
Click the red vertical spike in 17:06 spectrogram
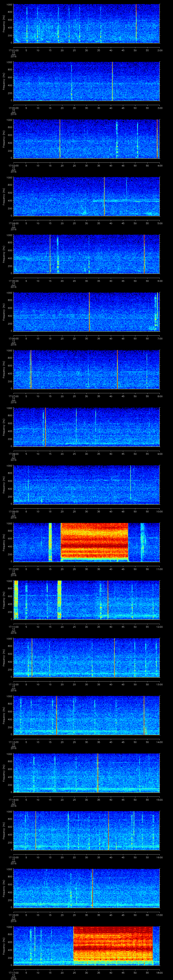tap(89, 312)
